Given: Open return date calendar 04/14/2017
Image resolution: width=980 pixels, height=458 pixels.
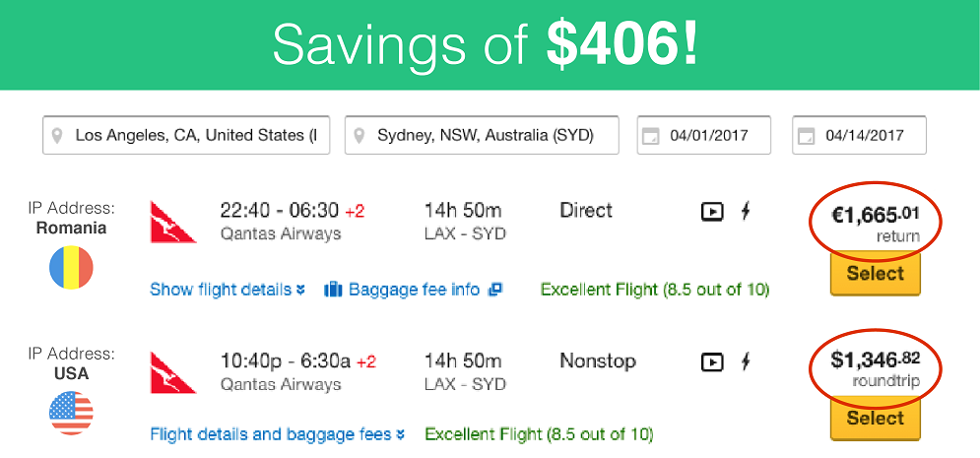Looking at the screenshot, I should tap(805, 136).
